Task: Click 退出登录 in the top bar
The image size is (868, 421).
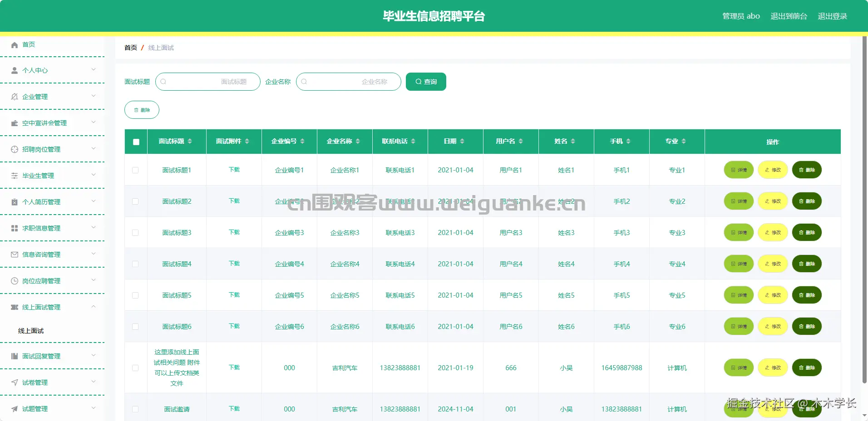Action: coord(833,16)
